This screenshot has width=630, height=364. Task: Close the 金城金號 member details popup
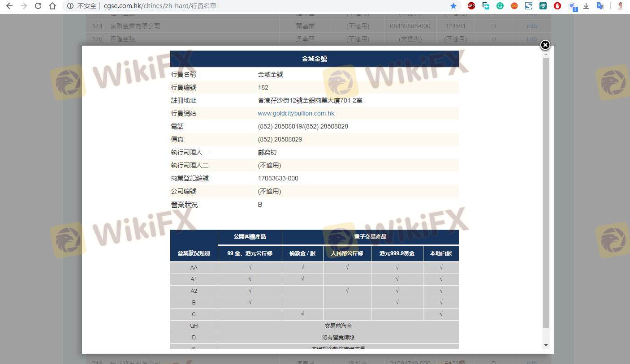tap(545, 45)
